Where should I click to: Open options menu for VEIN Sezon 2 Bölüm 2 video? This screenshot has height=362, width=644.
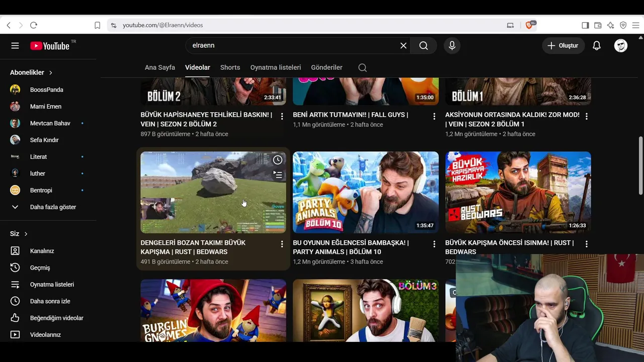pyautogui.click(x=282, y=116)
